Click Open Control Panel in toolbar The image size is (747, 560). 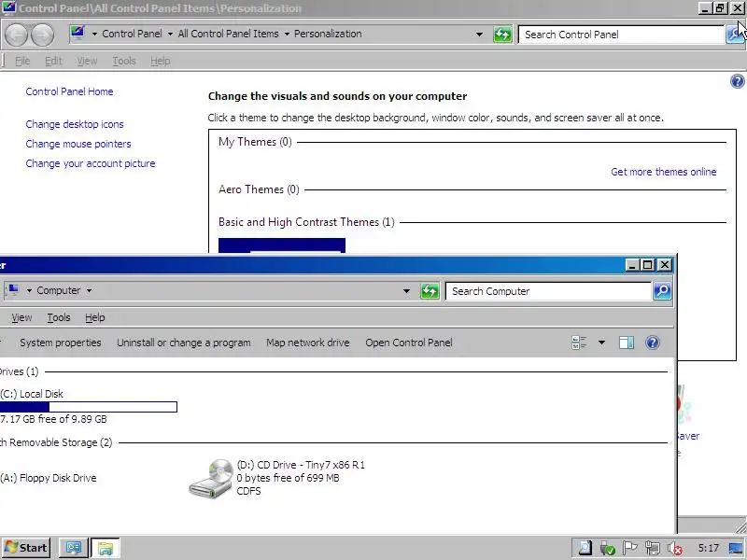click(409, 343)
